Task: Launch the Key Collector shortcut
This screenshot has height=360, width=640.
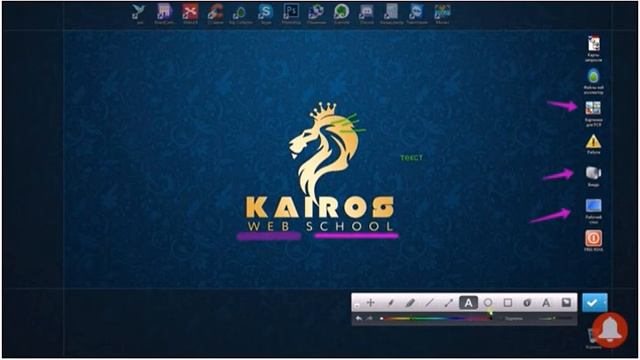Action: 240,14
